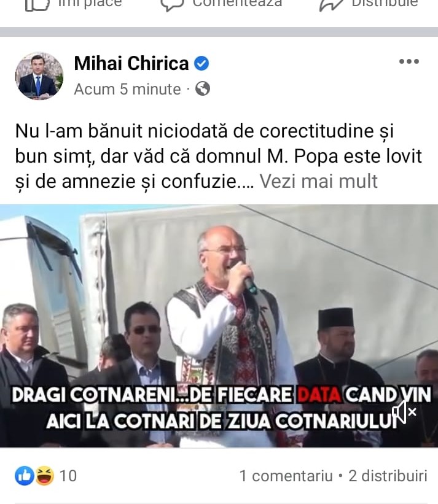The width and height of the screenshot is (438, 504).
Task: Click the blue like reaction icon
Action: (25, 476)
